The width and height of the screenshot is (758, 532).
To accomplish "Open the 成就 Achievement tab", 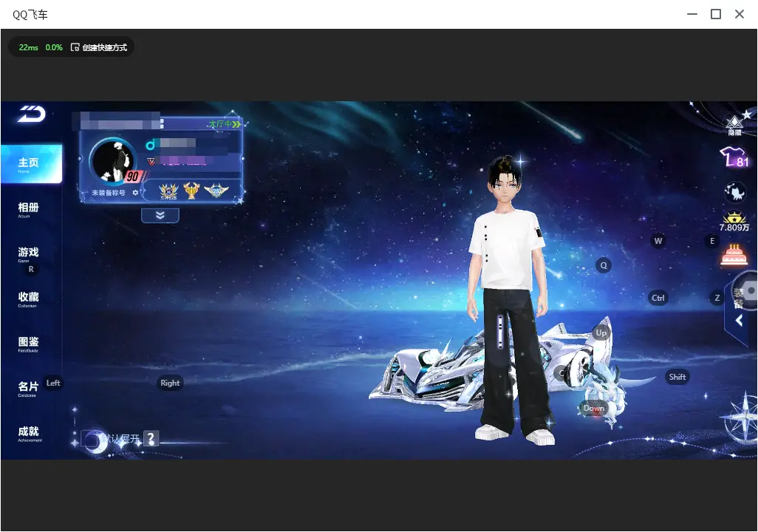I will 29,434.
